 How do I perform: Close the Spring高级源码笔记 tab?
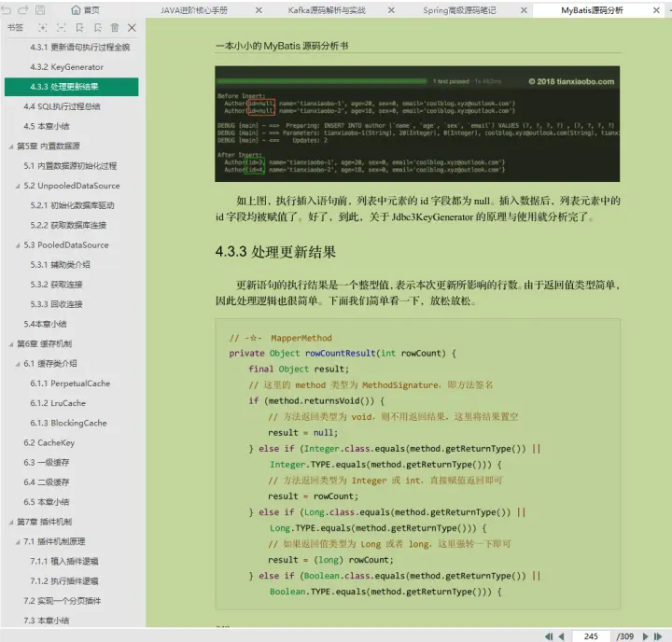pyautogui.click(x=524, y=10)
